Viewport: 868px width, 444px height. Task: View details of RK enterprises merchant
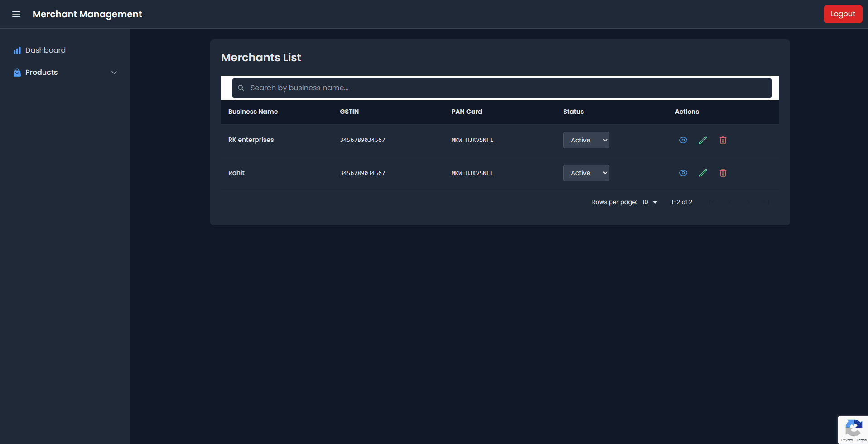683,140
